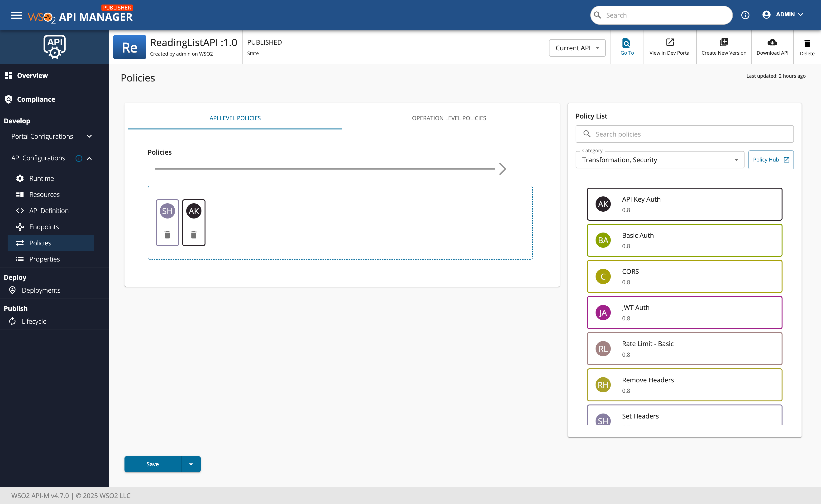Click the WSO2 API Manager logo
Screen dimensions: 821x504
[x=80, y=15]
